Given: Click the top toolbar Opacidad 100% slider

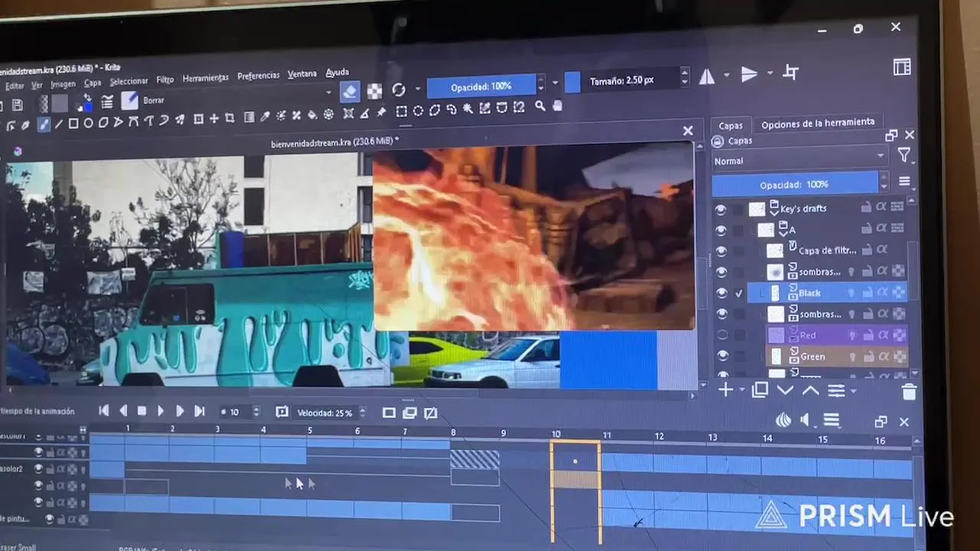Looking at the screenshot, I should click(480, 86).
